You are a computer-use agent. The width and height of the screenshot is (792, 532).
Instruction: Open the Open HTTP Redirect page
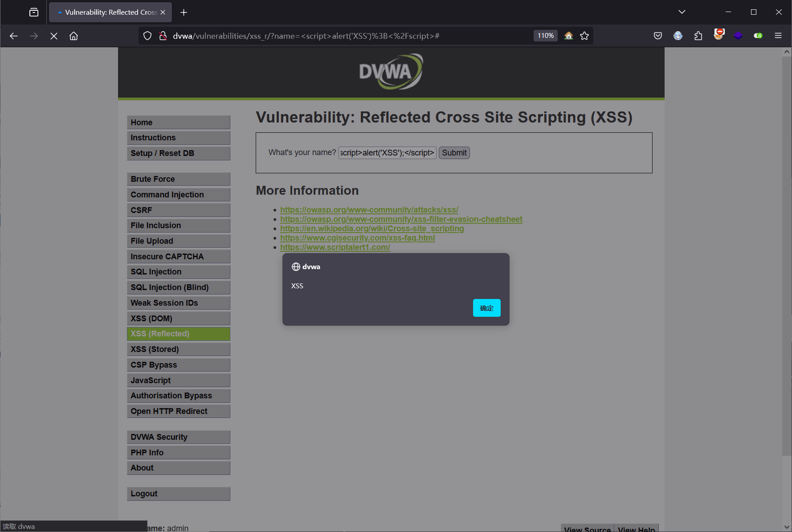point(179,411)
